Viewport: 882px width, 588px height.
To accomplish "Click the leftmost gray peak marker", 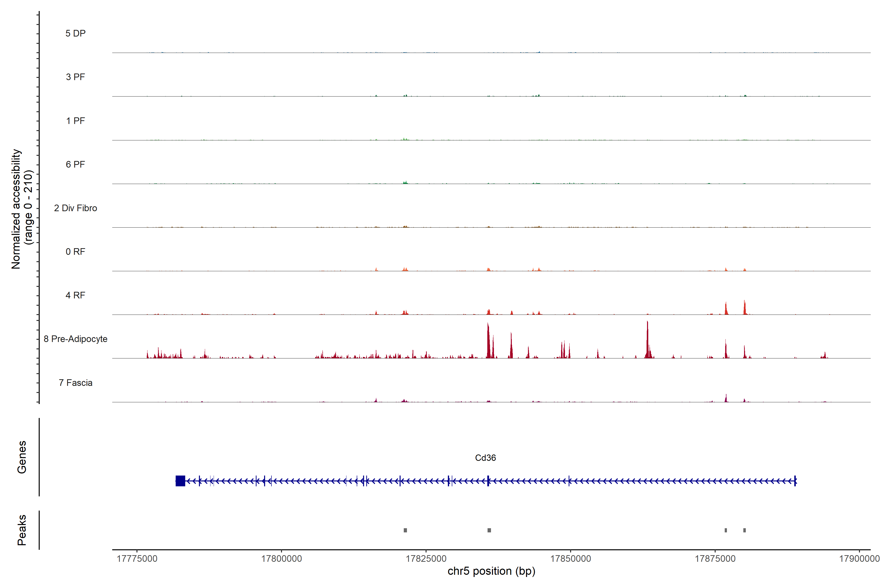I will pyautogui.click(x=405, y=530).
